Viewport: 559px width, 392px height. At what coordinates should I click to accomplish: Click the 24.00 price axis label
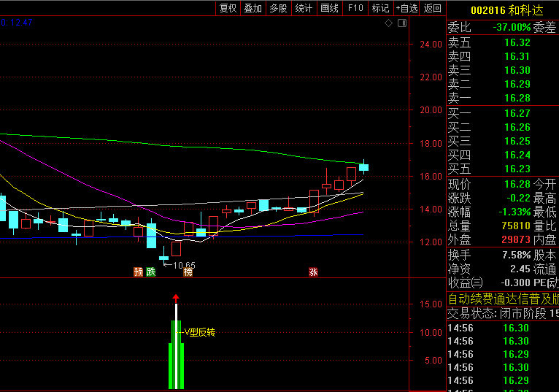[431, 45]
